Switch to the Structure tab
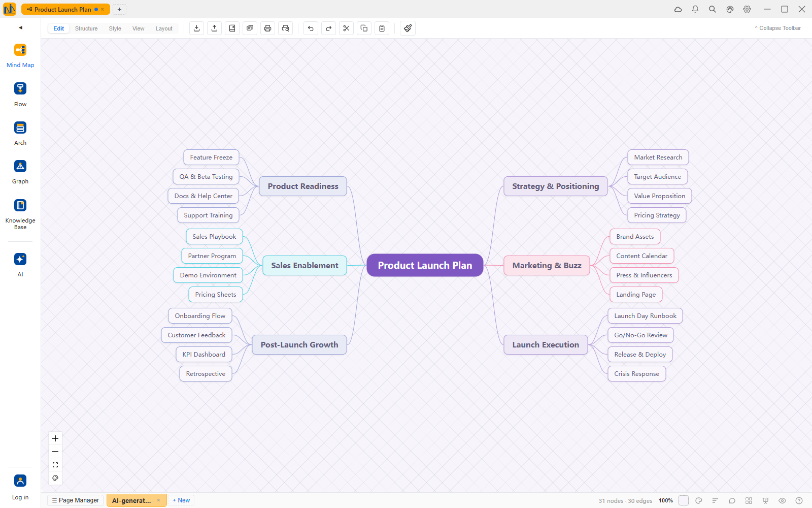 tap(86, 28)
